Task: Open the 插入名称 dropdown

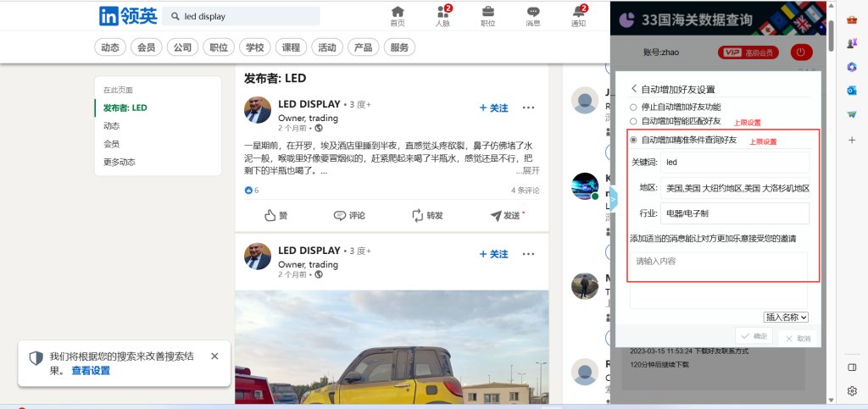Action: 787,317
